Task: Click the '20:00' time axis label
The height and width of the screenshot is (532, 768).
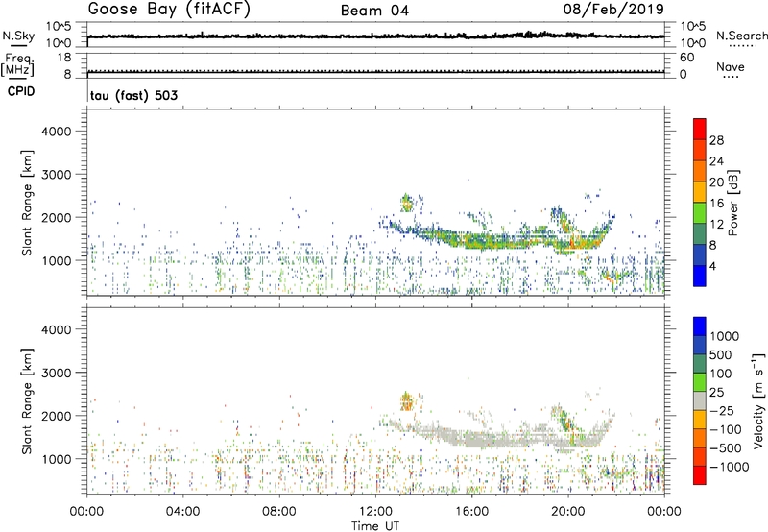Action: coord(568,512)
